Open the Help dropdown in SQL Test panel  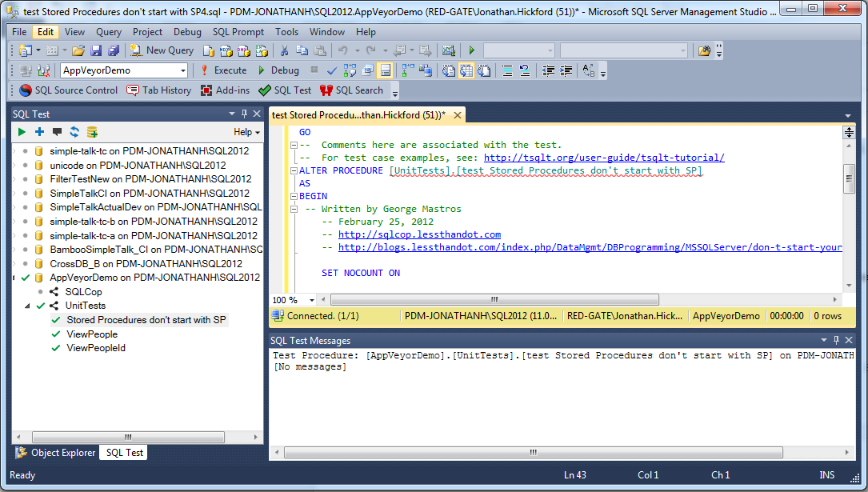tap(246, 132)
